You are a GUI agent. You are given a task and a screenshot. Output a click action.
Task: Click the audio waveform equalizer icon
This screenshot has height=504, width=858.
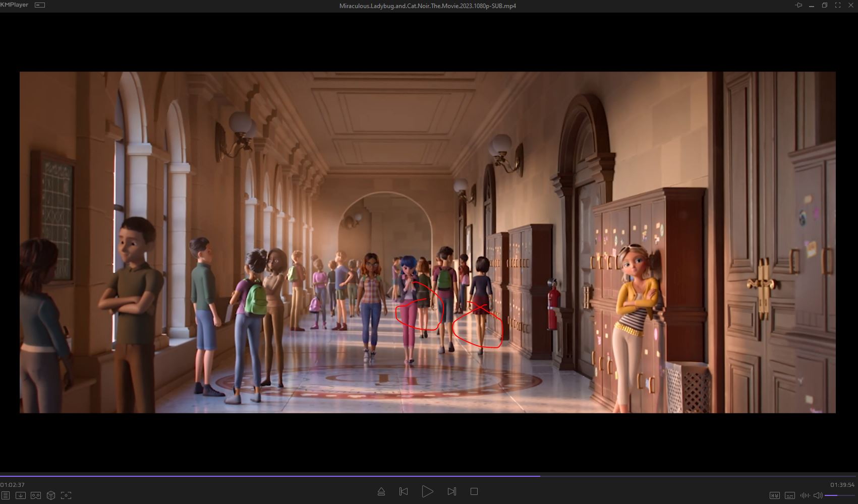point(805,495)
